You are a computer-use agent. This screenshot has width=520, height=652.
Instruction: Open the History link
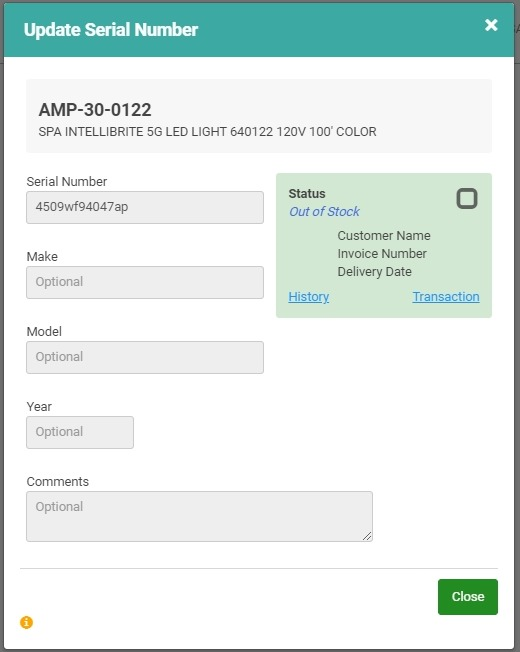click(309, 296)
